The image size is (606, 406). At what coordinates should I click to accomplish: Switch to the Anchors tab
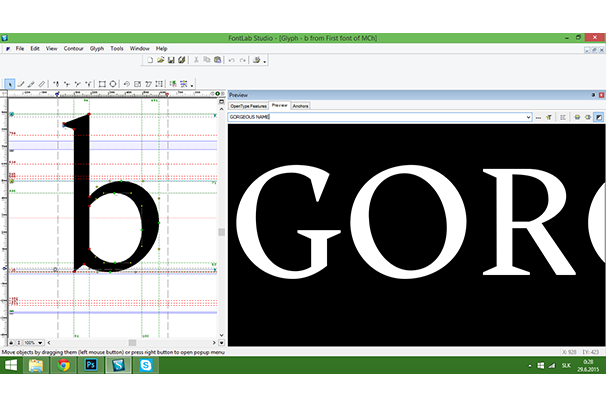[x=300, y=105]
